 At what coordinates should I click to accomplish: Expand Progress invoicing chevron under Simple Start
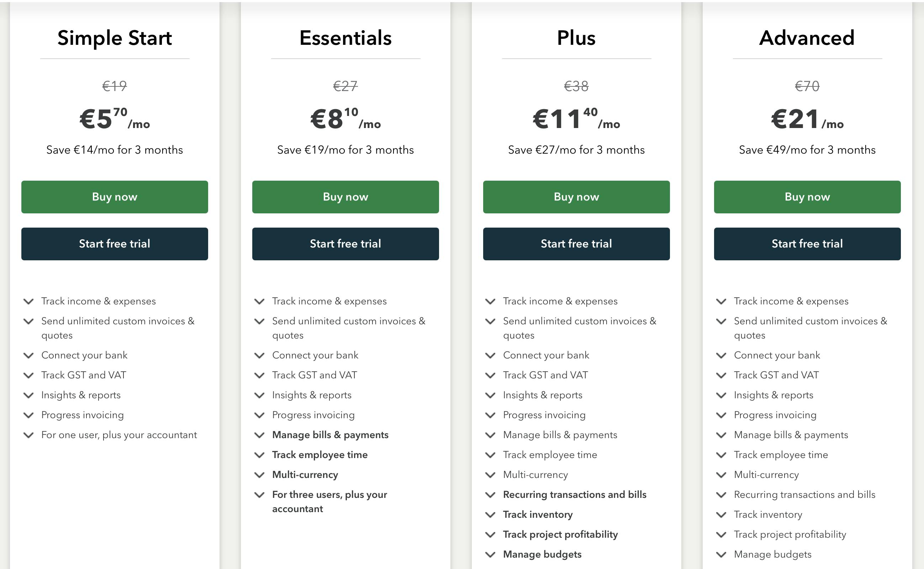coord(28,415)
